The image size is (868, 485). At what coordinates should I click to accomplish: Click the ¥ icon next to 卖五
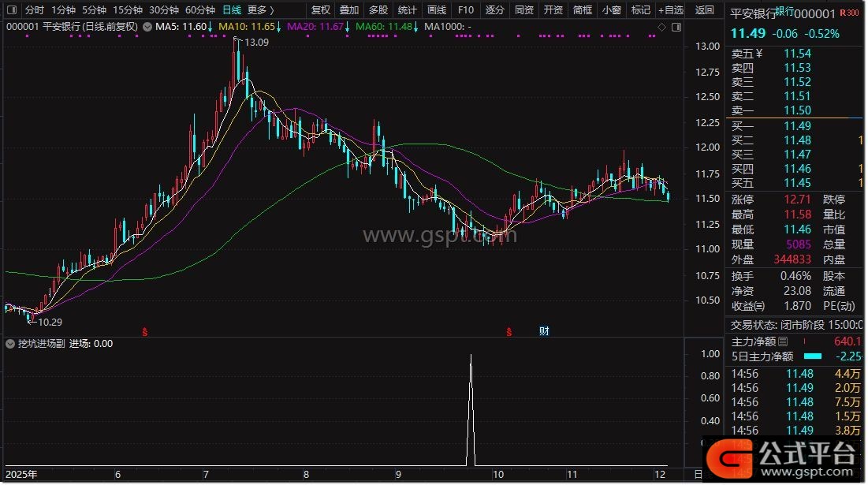pyautogui.click(x=759, y=54)
